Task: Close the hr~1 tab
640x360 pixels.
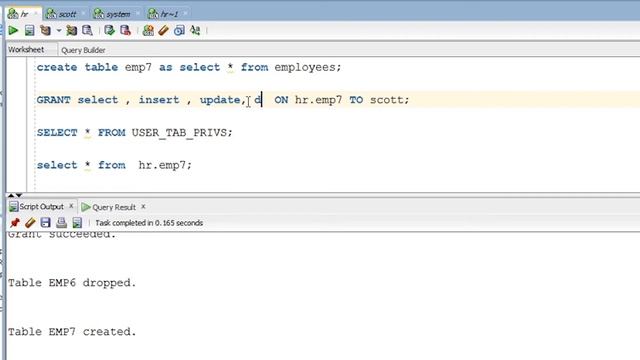Action: (185, 14)
